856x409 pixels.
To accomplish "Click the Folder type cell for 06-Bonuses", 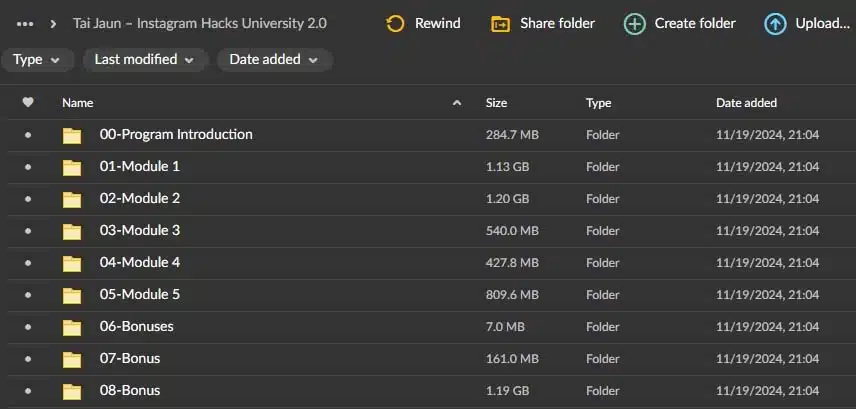I will [603, 327].
